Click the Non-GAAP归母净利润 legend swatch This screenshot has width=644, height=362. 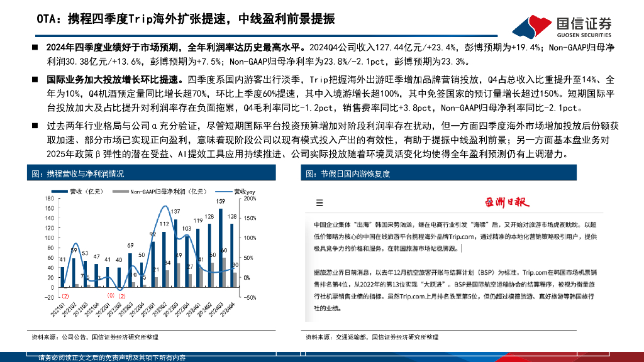pos(120,192)
